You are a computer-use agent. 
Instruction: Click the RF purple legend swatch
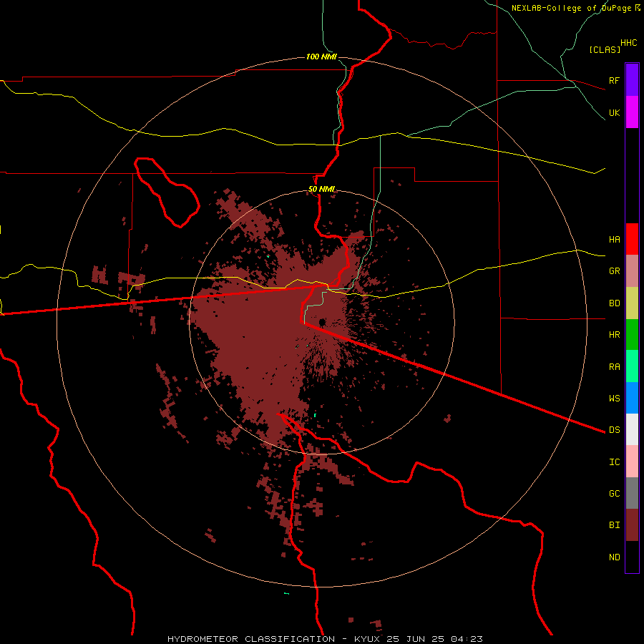point(632,80)
